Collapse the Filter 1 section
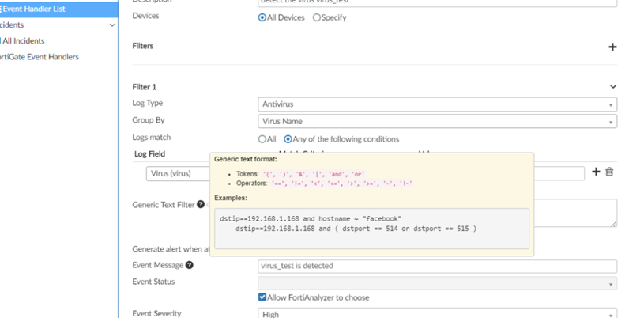The image size is (644, 318). pyautogui.click(x=612, y=87)
